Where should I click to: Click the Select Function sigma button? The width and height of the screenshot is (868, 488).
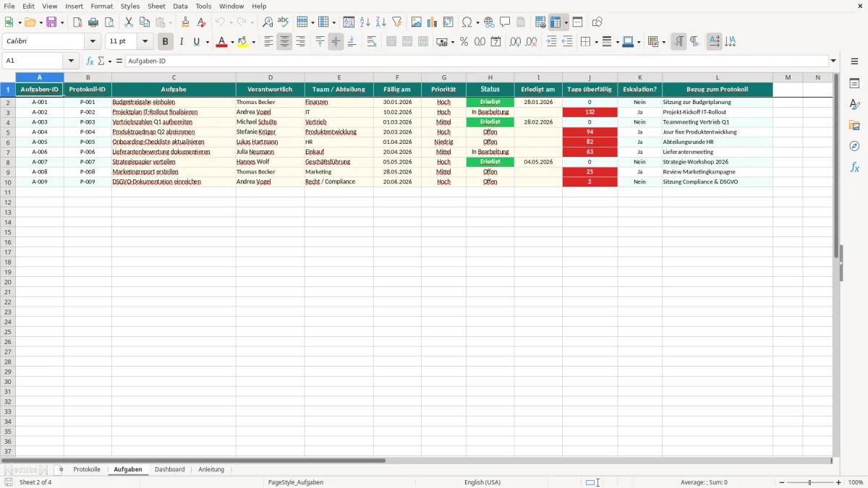(101, 61)
